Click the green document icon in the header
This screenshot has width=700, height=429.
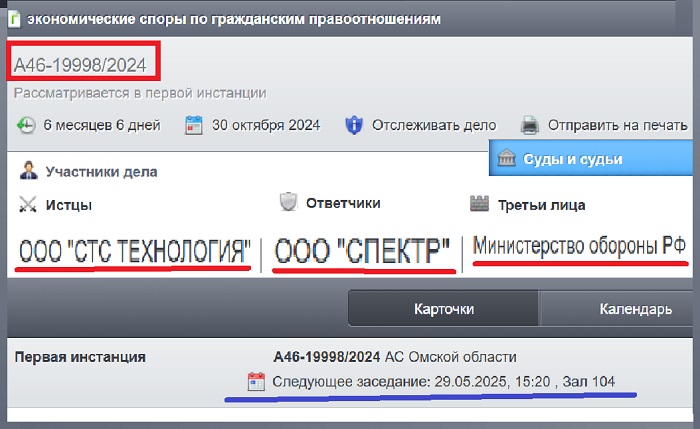click(14, 19)
